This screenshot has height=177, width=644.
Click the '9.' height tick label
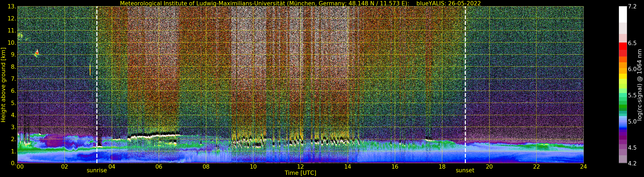(14, 55)
